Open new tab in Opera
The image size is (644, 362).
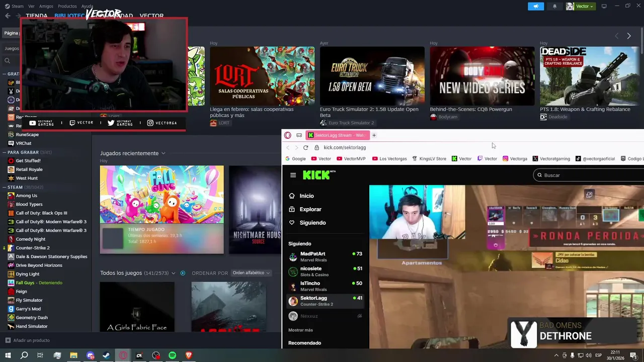[374, 135]
